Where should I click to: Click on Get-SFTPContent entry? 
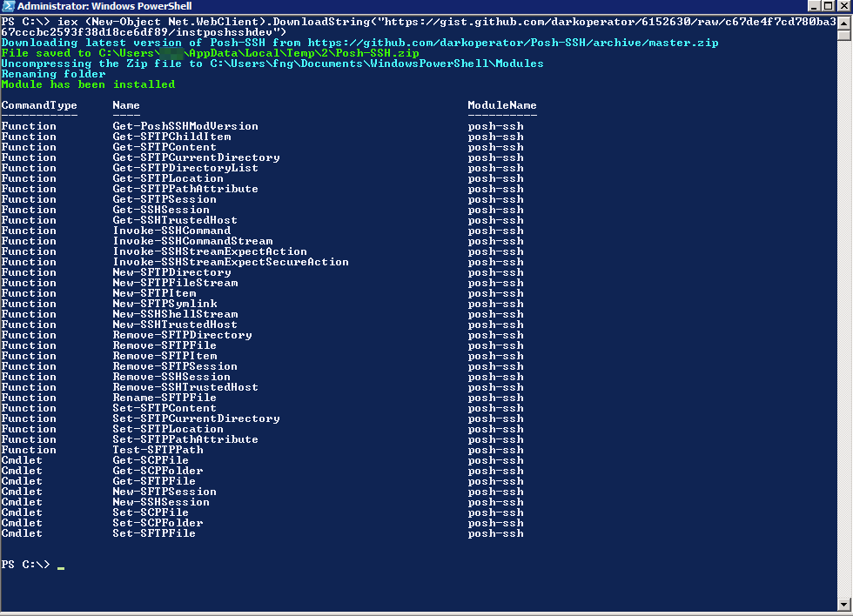[165, 147]
